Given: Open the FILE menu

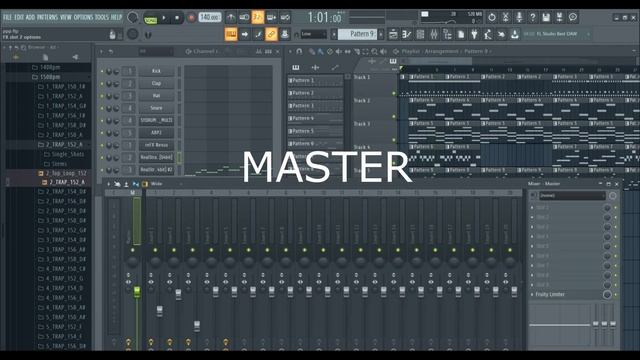Looking at the screenshot, I should point(7,18).
